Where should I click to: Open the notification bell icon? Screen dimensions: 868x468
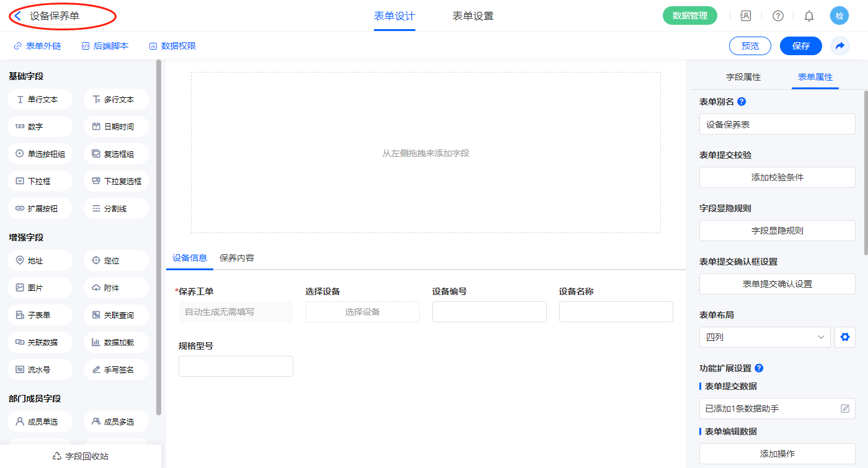(809, 16)
